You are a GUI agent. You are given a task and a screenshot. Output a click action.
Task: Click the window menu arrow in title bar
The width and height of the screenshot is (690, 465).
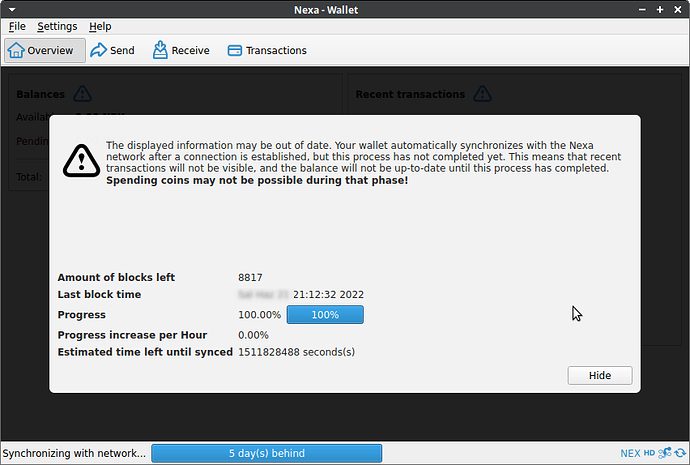point(12,9)
